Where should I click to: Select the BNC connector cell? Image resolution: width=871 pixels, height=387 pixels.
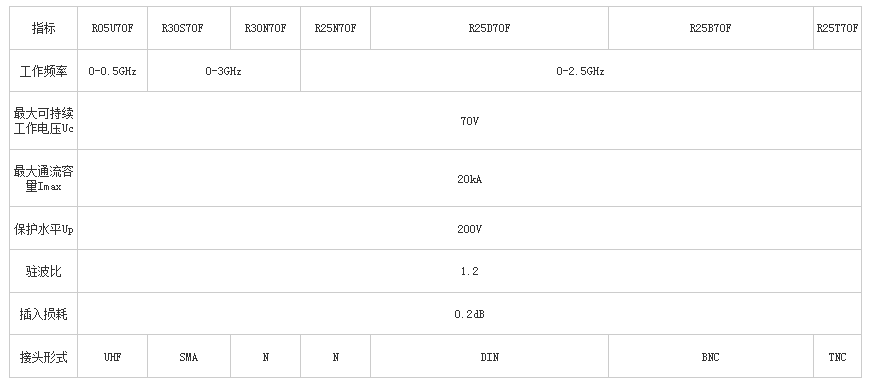coord(711,357)
